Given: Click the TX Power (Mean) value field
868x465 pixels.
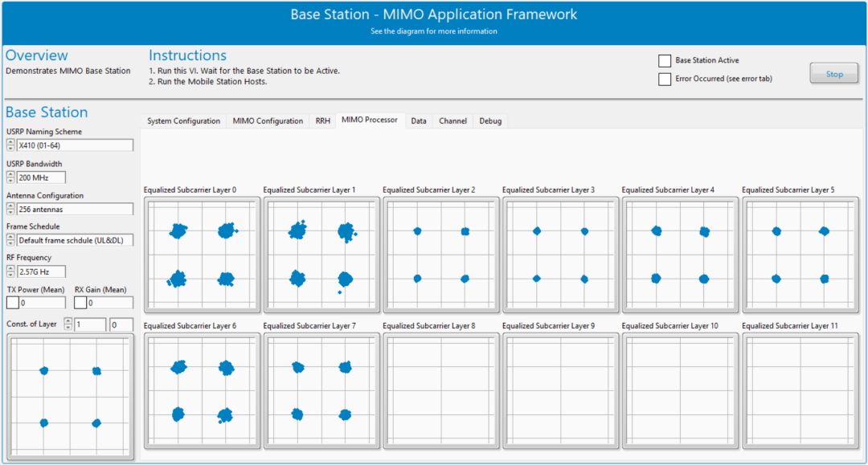Looking at the screenshot, I should [42, 303].
